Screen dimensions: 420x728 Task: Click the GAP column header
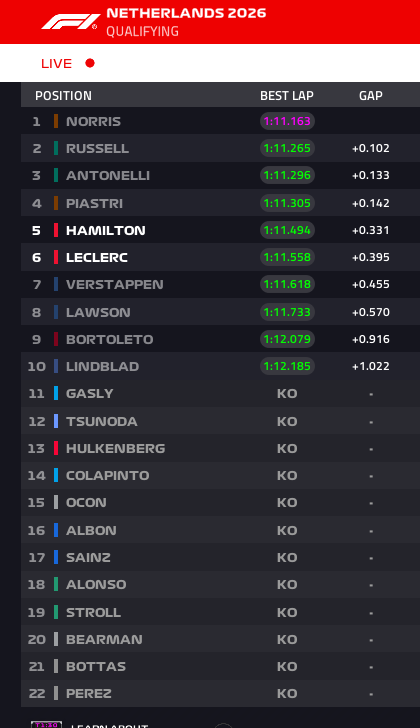371,96
